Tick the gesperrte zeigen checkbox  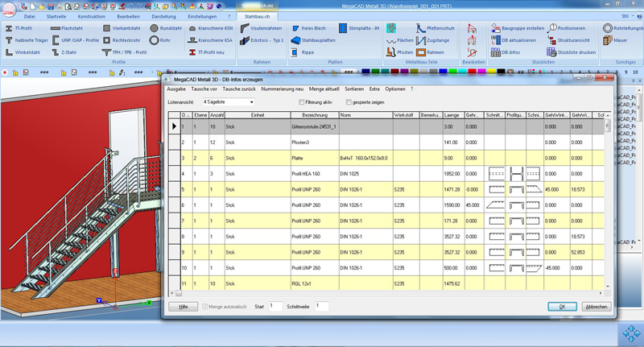[348, 103]
